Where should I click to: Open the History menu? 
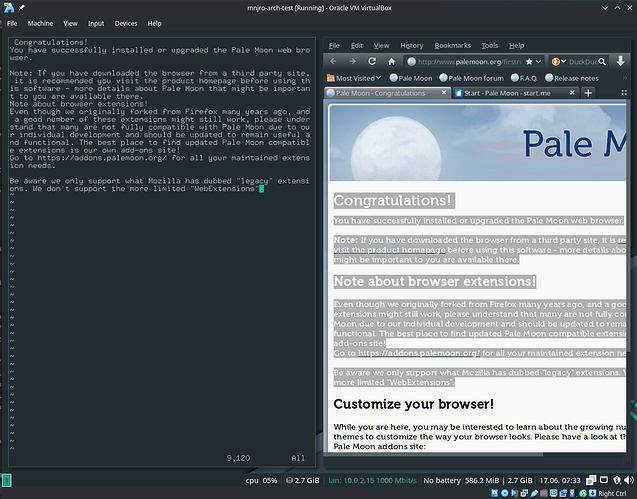coord(412,46)
